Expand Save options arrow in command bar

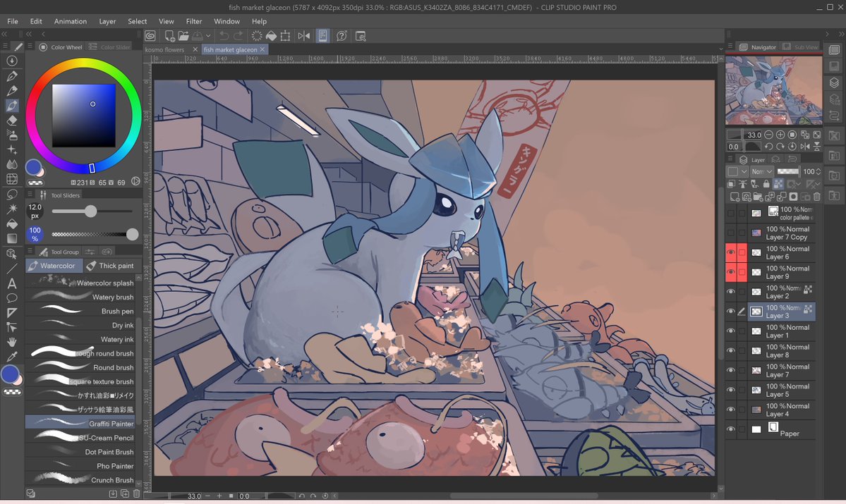pyautogui.click(x=208, y=36)
